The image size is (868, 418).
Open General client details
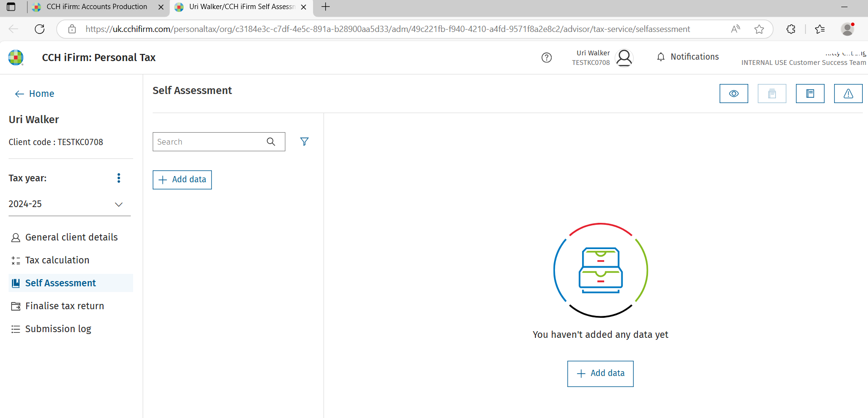(71, 237)
